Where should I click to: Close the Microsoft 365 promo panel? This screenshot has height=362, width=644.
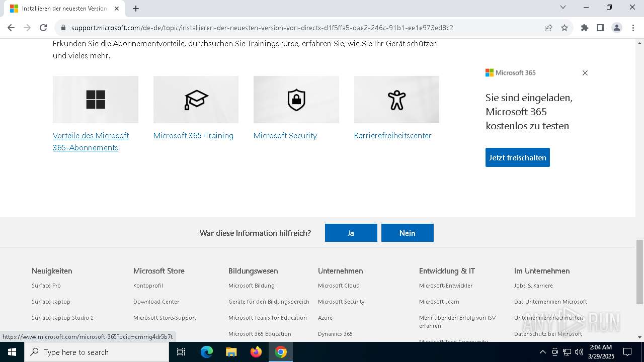pos(585,73)
